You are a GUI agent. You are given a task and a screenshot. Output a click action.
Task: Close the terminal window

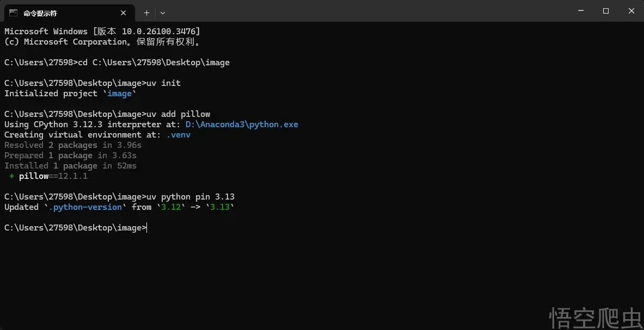[x=631, y=11]
